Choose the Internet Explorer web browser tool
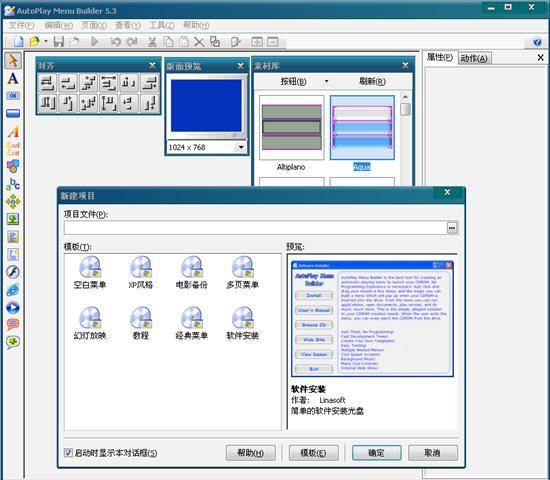The image size is (550, 480). pos(13,290)
